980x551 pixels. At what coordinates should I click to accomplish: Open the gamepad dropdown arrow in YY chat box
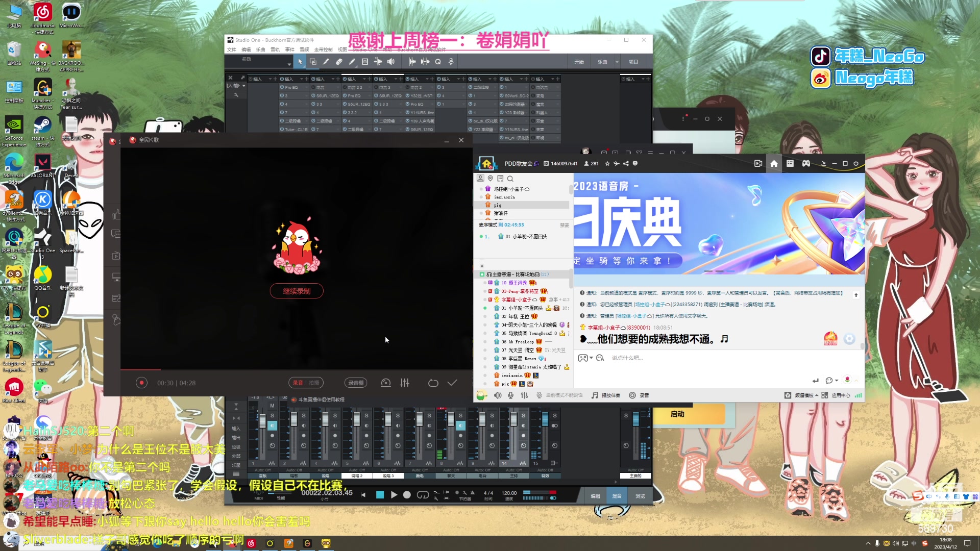[x=591, y=358]
